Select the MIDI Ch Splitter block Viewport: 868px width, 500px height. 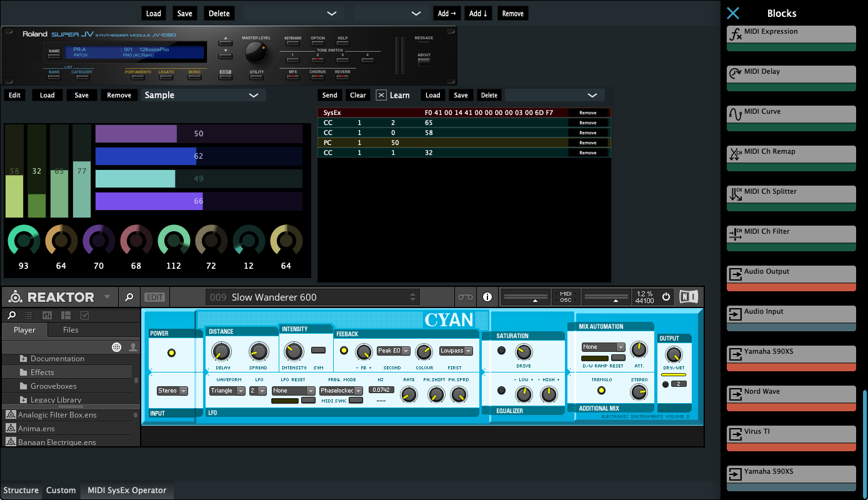[x=792, y=198]
